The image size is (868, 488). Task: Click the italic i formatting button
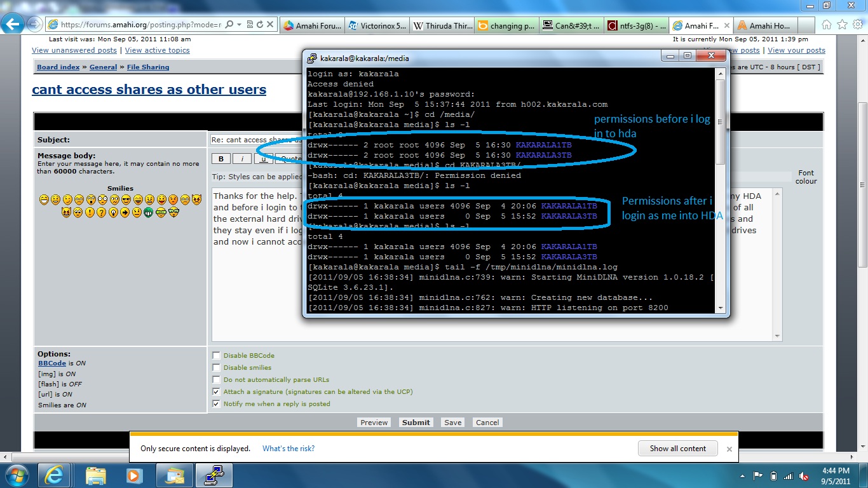[x=242, y=159]
